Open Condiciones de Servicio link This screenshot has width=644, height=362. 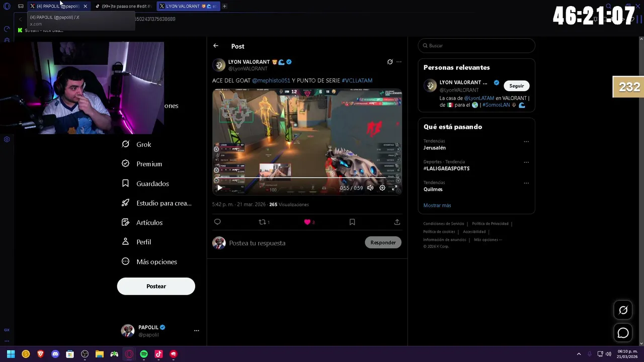[444, 224]
